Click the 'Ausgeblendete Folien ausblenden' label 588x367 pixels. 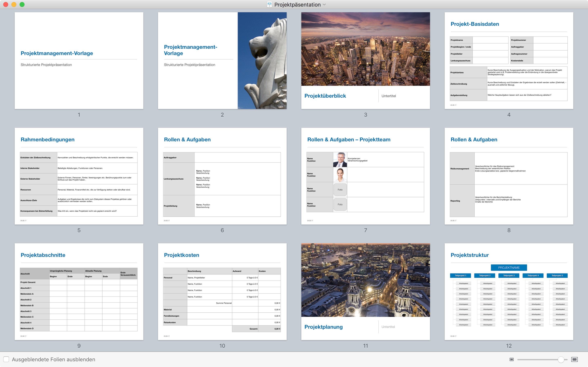53,359
